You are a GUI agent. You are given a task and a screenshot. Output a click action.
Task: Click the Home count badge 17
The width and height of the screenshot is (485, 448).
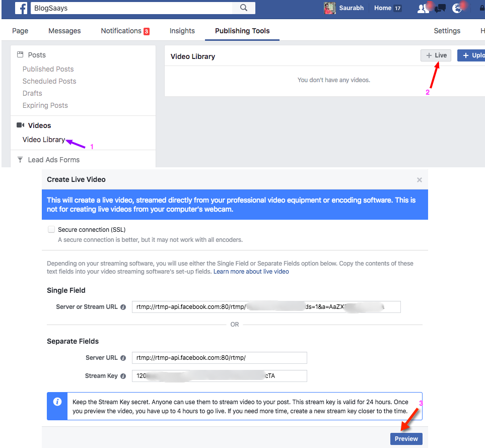click(x=397, y=9)
